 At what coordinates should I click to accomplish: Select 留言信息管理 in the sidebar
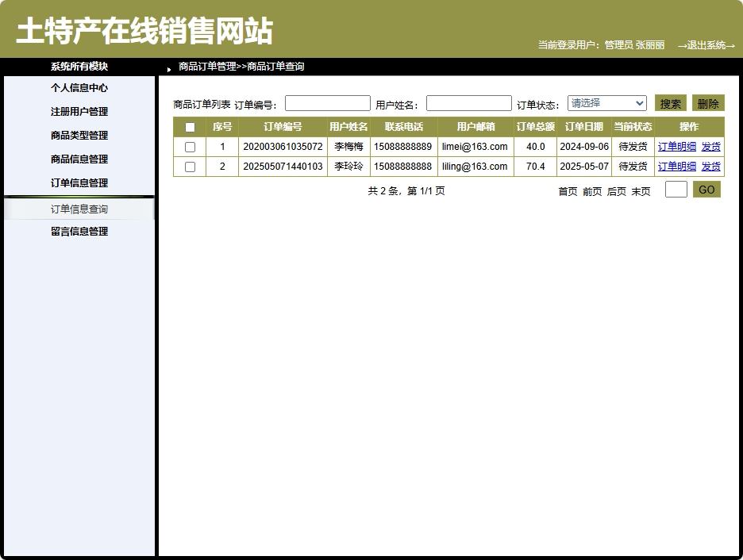[79, 231]
